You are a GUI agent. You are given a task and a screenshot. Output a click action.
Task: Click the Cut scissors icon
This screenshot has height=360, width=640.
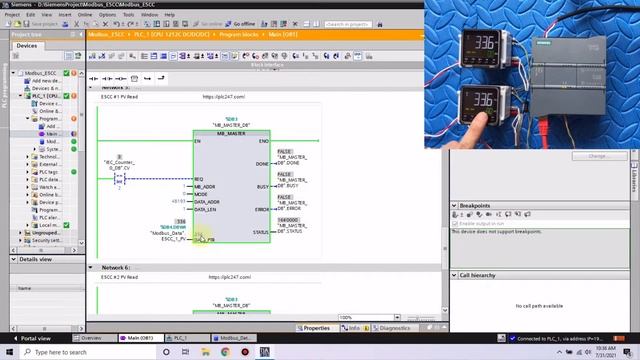coord(76,24)
